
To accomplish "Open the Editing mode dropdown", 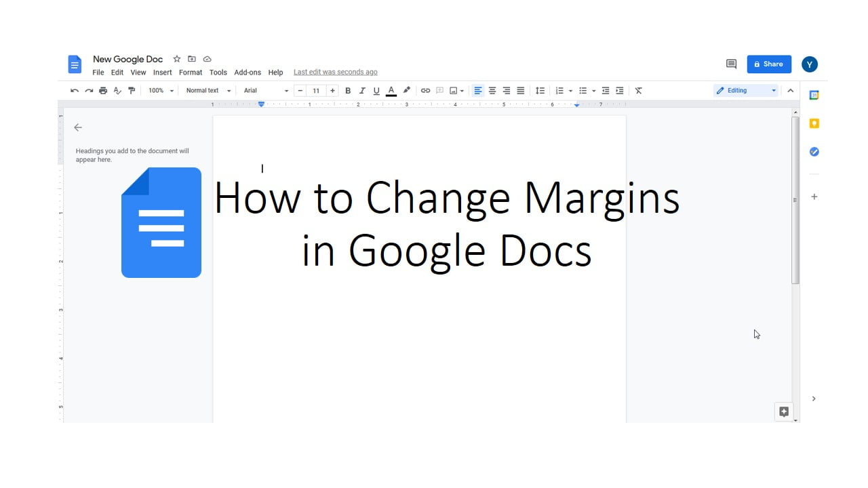I will [746, 91].
